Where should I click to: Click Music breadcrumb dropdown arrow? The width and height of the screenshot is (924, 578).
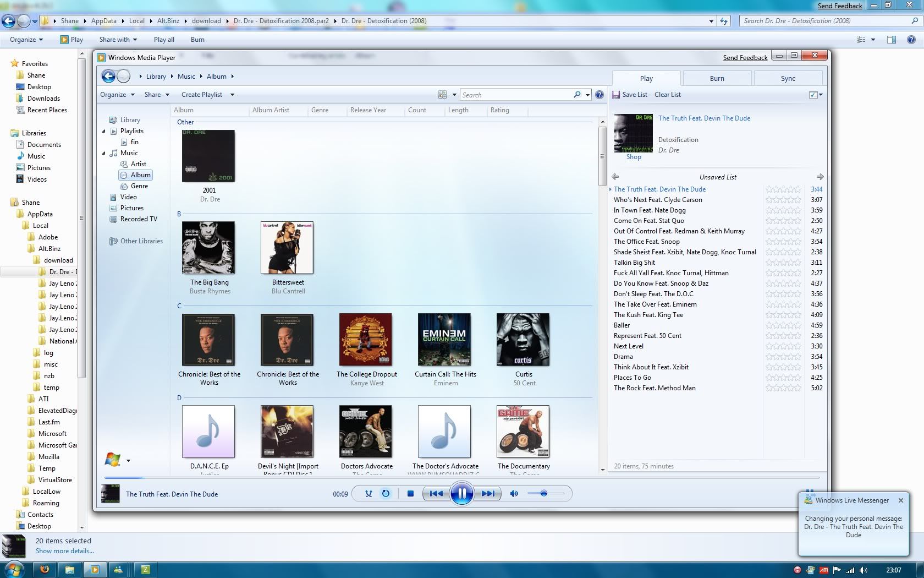[x=200, y=77]
